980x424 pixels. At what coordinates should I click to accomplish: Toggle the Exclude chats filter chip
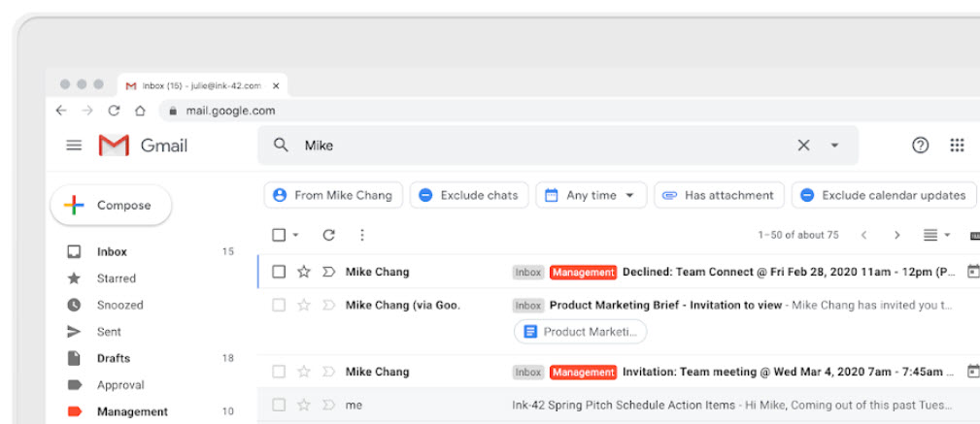click(x=469, y=195)
